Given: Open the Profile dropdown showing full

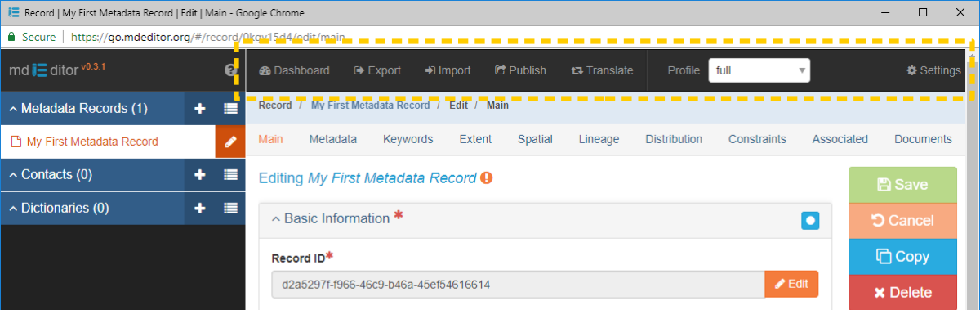Looking at the screenshot, I should pos(759,70).
